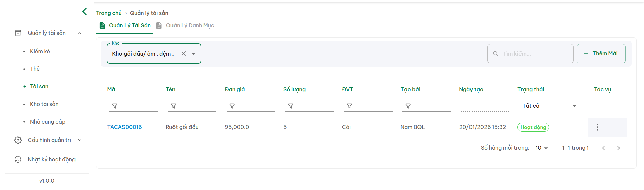Viewport: 644px width, 190px height.
Task: Click the Thêm Mới button
Action: [x=601, y=54]
